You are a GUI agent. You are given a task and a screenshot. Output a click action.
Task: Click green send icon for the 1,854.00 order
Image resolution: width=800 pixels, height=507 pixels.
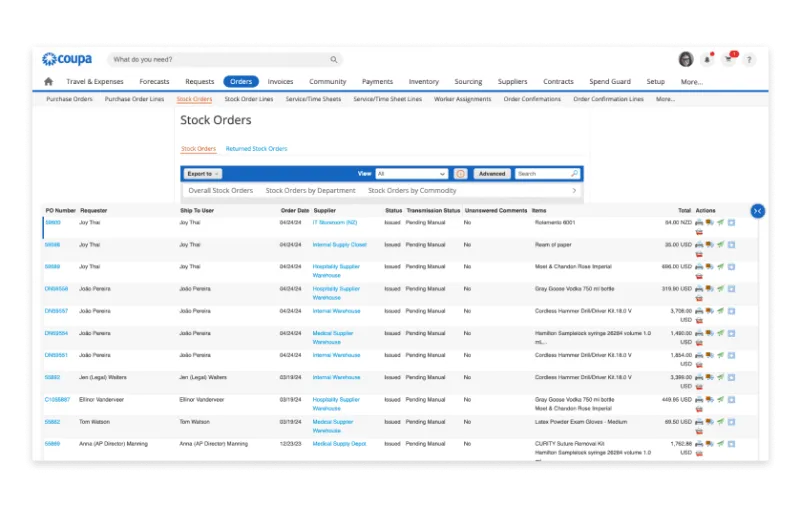point(720,355)
